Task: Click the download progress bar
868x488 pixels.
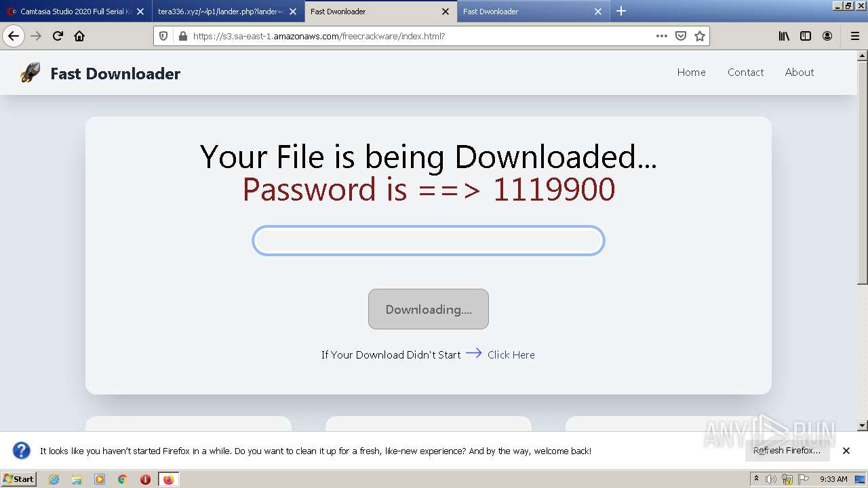Action: (x=429, y=241)
